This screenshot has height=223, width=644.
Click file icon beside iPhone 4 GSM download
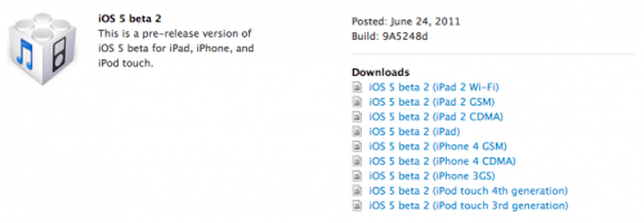(x=357, y=147)
